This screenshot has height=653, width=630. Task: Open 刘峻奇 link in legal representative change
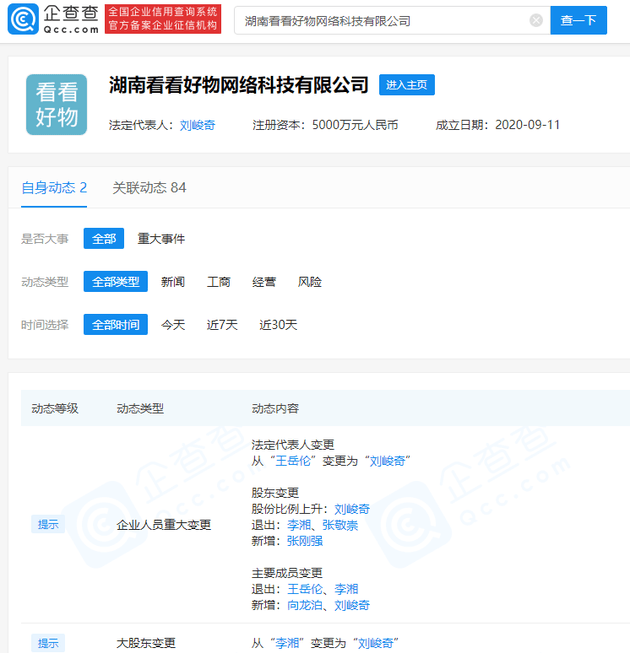coord(388,461)
